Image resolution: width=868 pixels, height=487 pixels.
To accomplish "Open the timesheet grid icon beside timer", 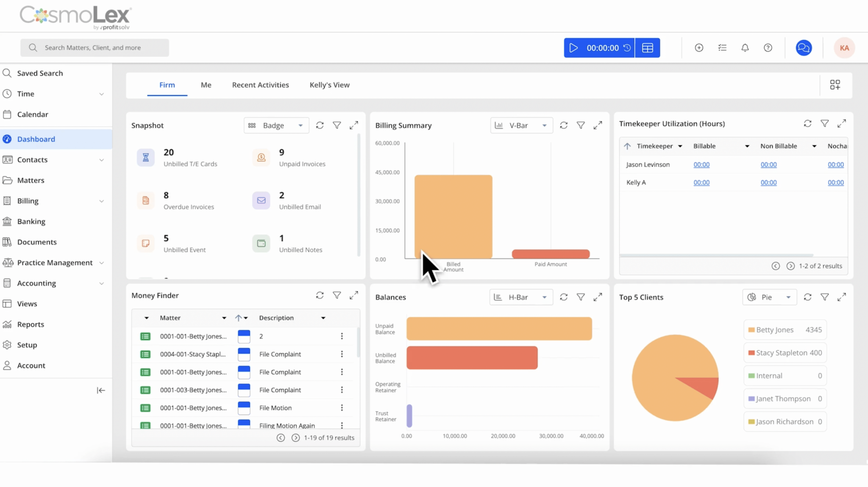I will (648, 48).
